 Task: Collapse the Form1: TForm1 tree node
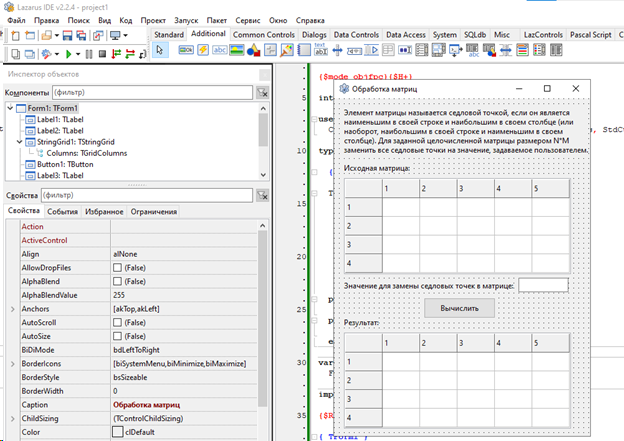11,108
